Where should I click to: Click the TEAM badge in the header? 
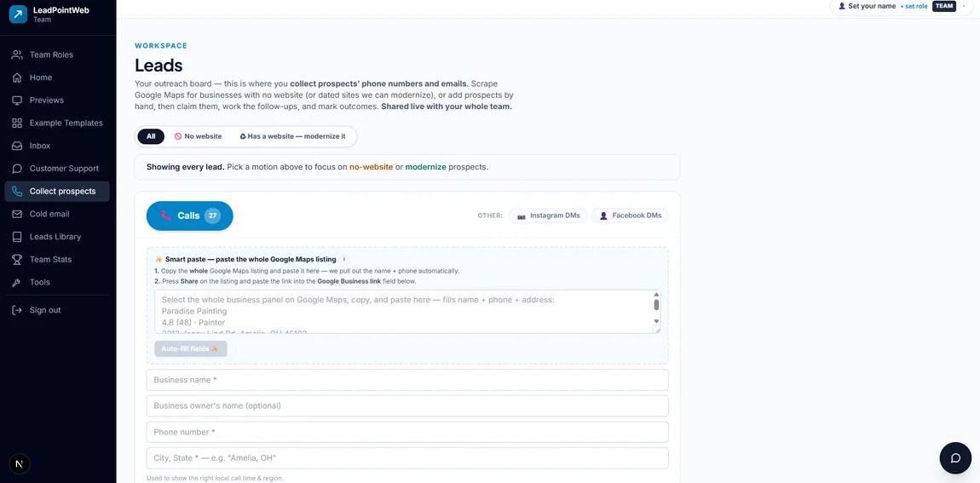click(x=943, y=6)
